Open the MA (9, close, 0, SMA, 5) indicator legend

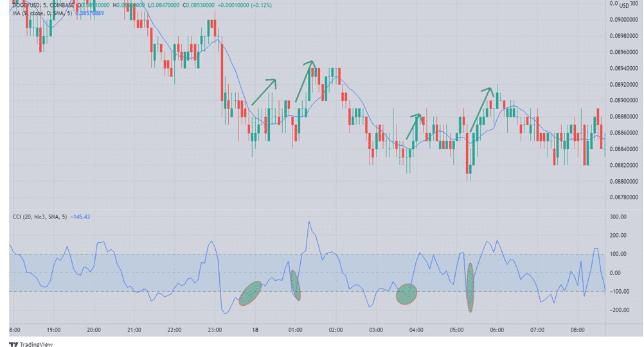pos(42,13)
